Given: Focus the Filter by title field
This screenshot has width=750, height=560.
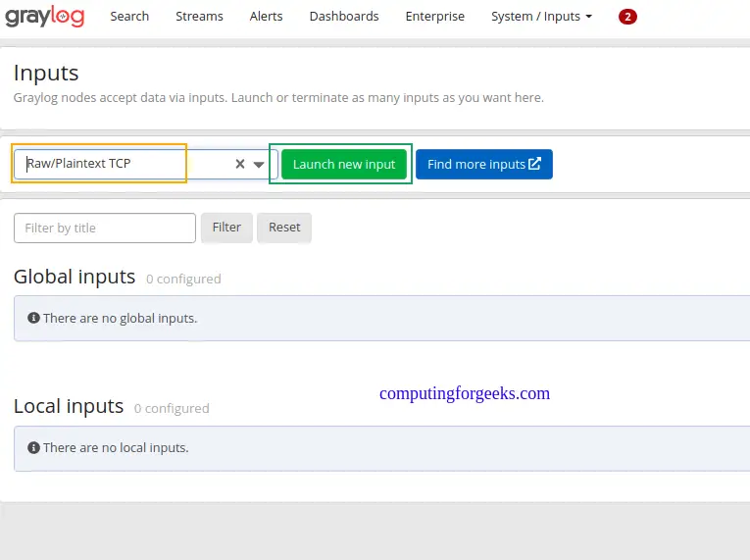Looking at the screenshot, I should pyautogui.click(x=105, y=228).
